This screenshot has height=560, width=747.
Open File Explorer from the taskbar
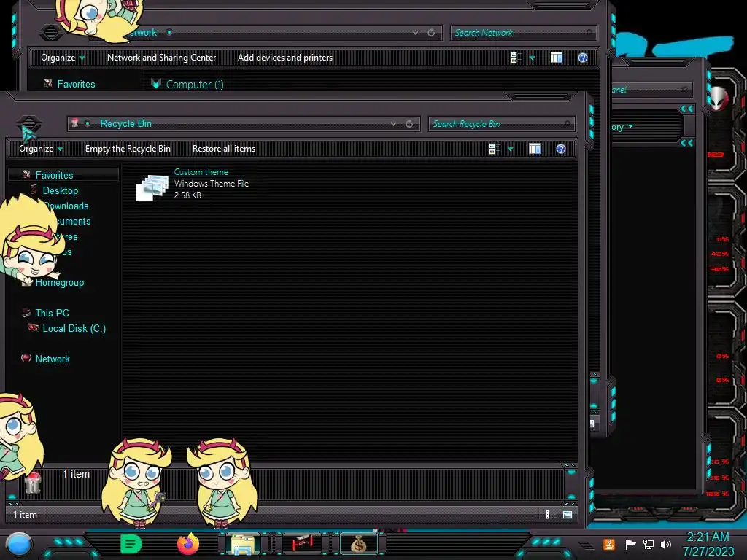coord(243,544)
